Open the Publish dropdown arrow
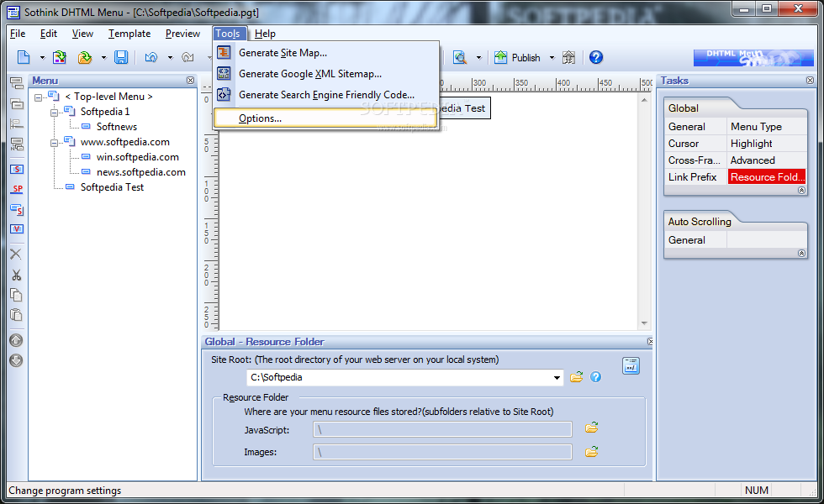The width and height of the screenshot is (824, 504). 552,58
